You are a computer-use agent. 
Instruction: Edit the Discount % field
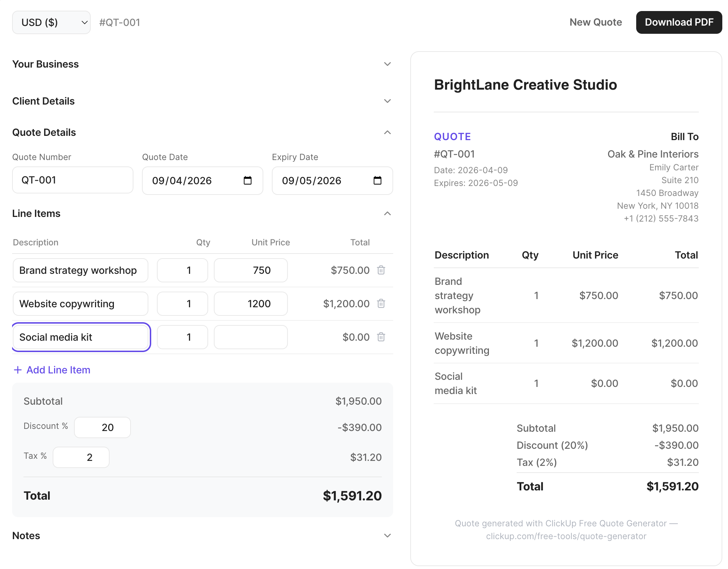(x=102, y=427)
